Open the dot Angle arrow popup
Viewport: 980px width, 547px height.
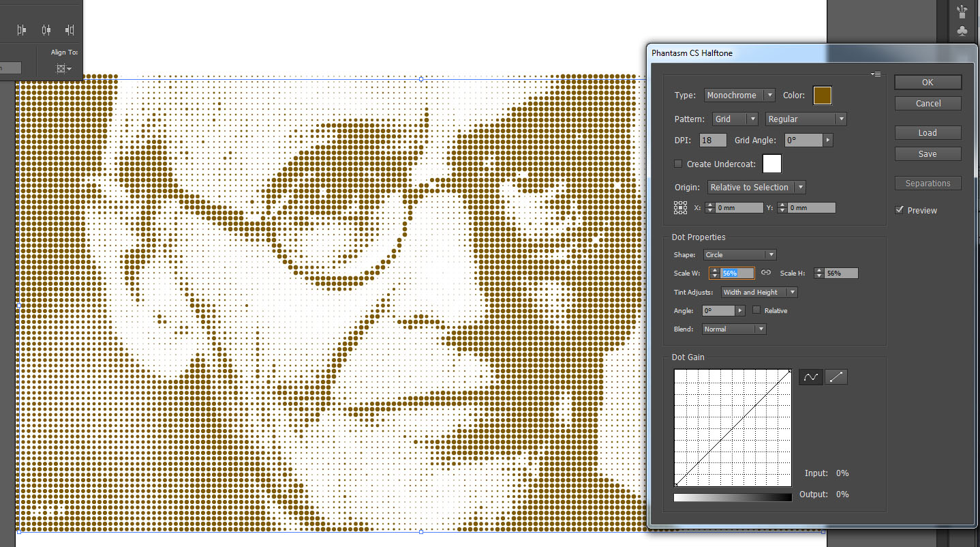tap(740, 310)
